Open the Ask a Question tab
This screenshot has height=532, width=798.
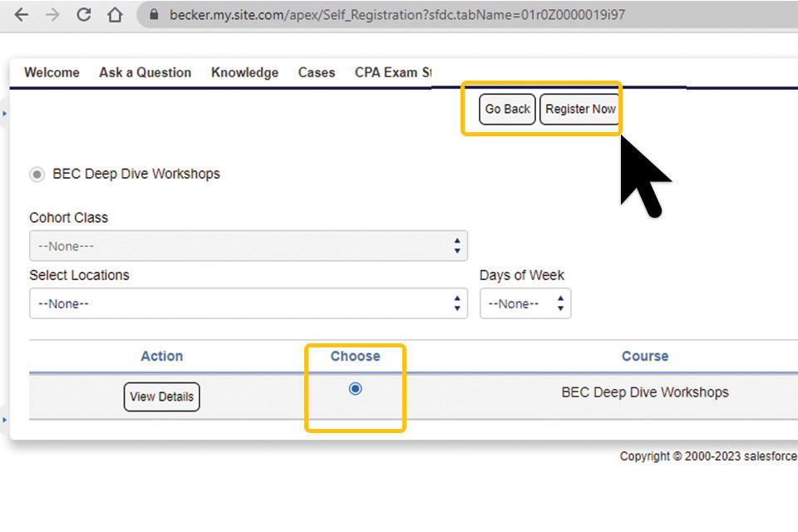coord(145,72)
